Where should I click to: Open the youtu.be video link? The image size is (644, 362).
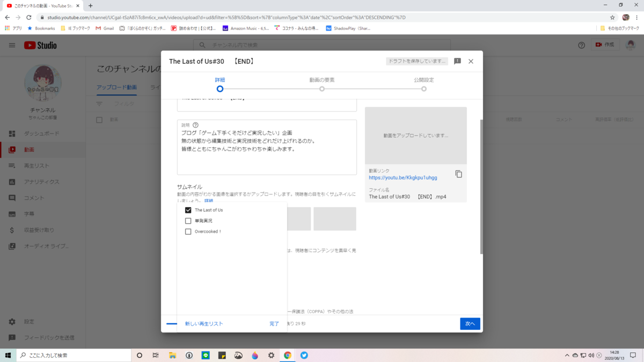[x=403, y=178]
